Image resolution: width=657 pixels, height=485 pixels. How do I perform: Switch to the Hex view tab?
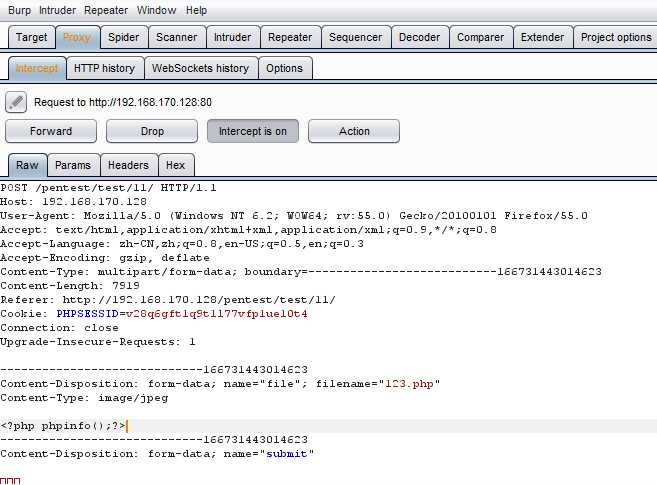176,165
